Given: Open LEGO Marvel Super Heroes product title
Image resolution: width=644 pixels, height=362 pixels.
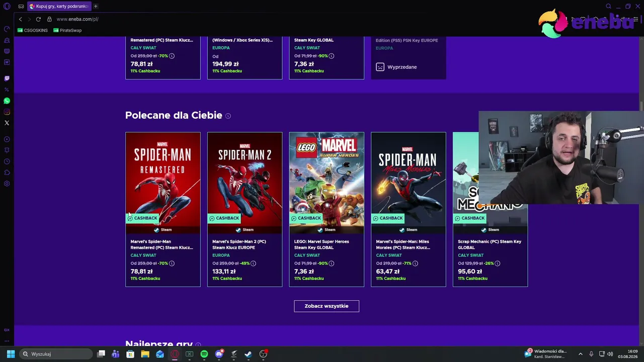Looking at the screenshot, I should (x=321, y=244).
